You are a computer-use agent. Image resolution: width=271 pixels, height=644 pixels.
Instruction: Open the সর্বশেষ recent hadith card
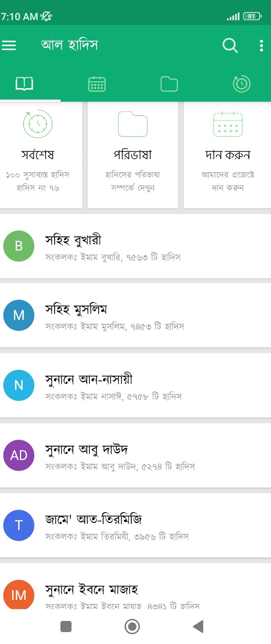[x=38, y=155]
